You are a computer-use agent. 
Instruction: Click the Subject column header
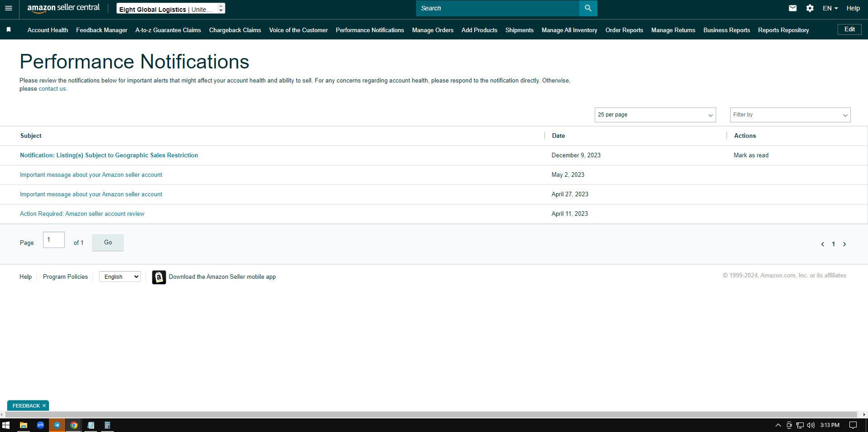[x=31, y=136]
